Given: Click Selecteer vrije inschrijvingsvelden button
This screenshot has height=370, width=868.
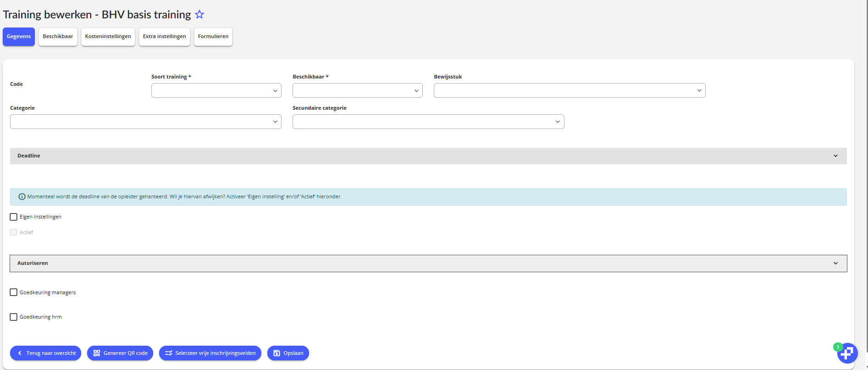Looking at the screenshot, I should [210, 353].
